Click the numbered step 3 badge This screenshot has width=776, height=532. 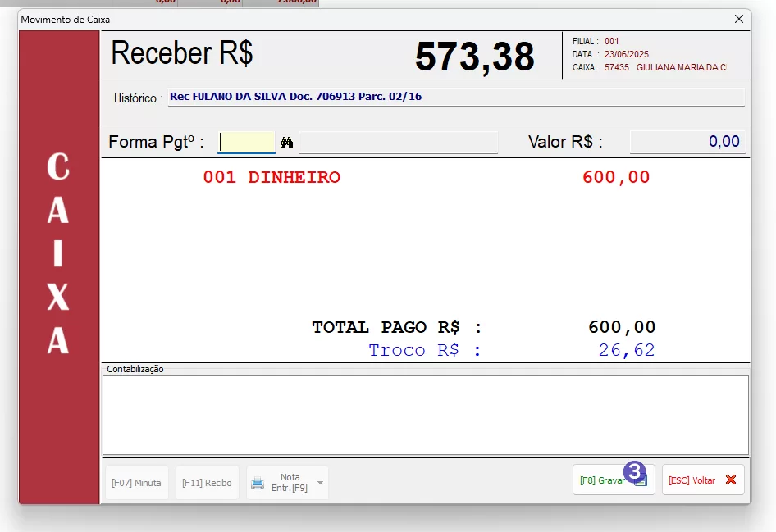click(x=634, y=471)
